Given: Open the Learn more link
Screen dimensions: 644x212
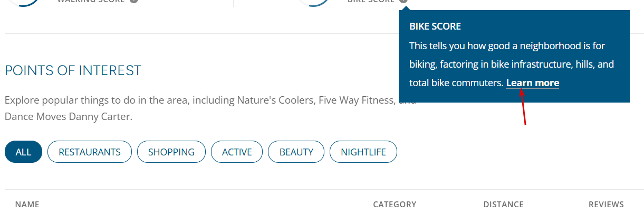Looking at the screenshot, I should click(x=532, y=83).
